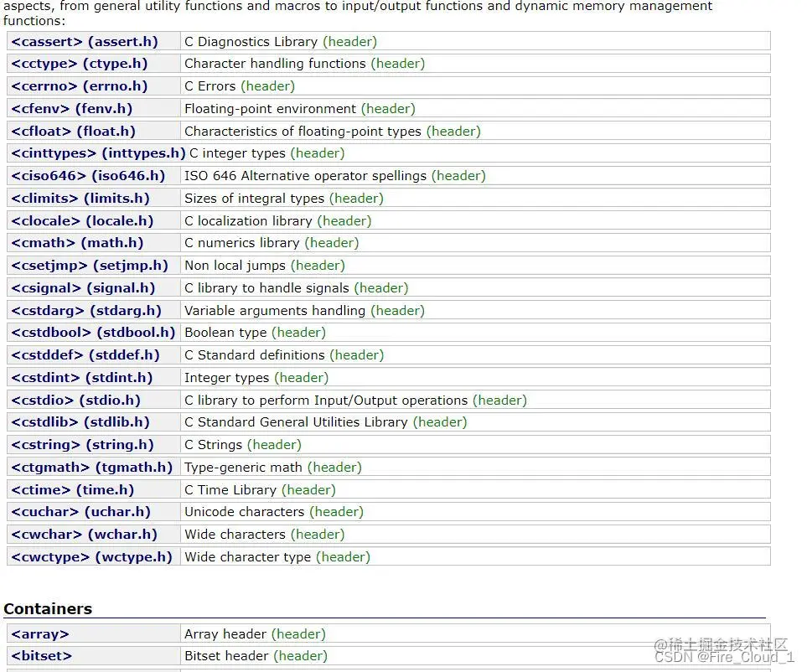Open the <cmath> (math.h) link
This screenshot has height=672, width=807.
[x=77, y=242]
